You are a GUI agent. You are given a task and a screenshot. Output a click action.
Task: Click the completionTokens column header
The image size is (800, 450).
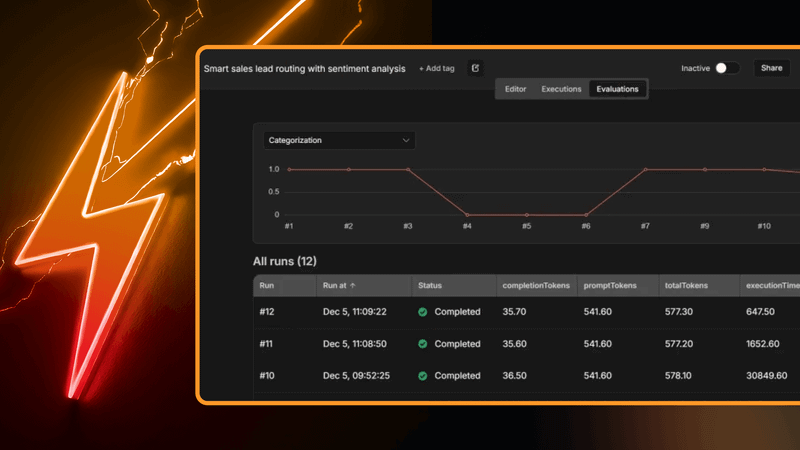pyautogui.click(x=536, y=286)
